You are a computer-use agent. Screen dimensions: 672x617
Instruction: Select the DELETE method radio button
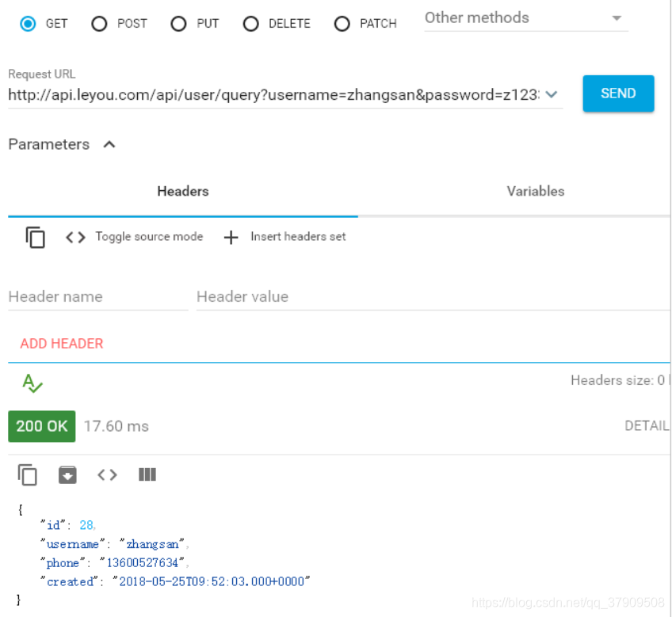tap(250, 24)
